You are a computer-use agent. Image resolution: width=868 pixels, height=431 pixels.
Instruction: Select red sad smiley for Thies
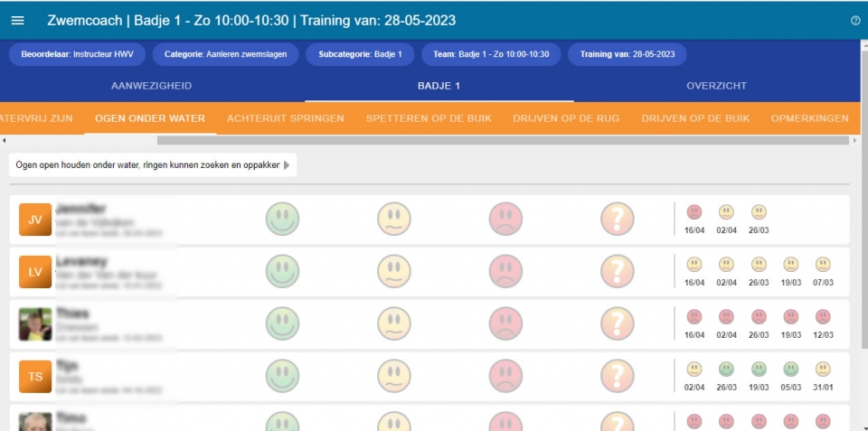pos(505,323)
